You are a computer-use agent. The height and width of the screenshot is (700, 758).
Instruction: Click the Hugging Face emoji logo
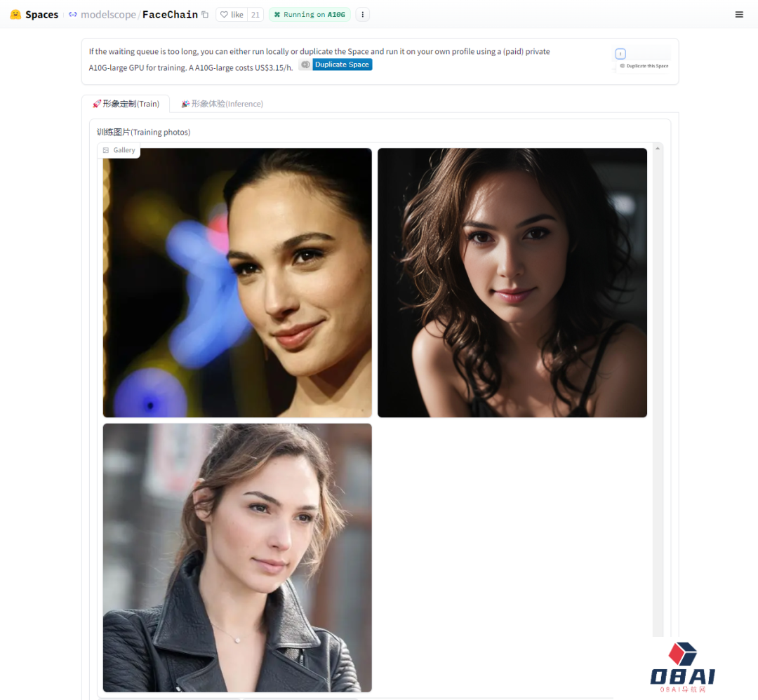pos(15,15)
